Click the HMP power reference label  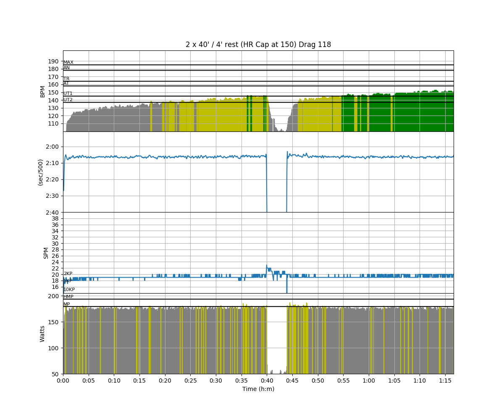pos(68,297)
